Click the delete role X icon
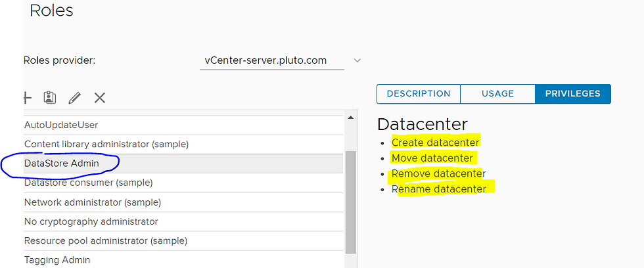This screenshot has height=268, width=644. 99,98
